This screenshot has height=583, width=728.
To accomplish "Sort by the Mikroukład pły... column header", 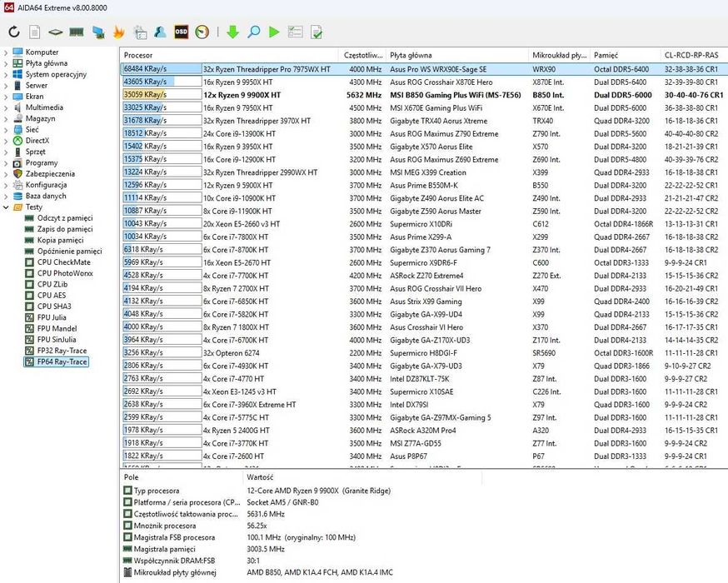I will [x=560, y=55].
